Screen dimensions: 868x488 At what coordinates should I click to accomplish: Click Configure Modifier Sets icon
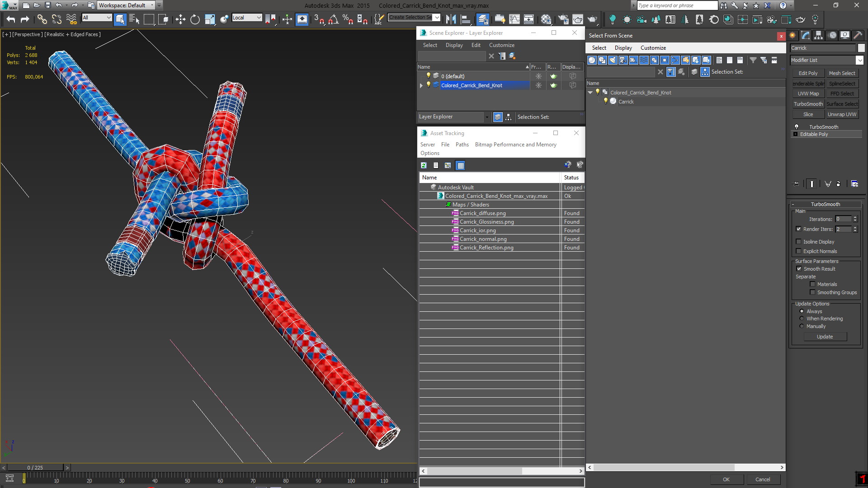click(854, 183)
